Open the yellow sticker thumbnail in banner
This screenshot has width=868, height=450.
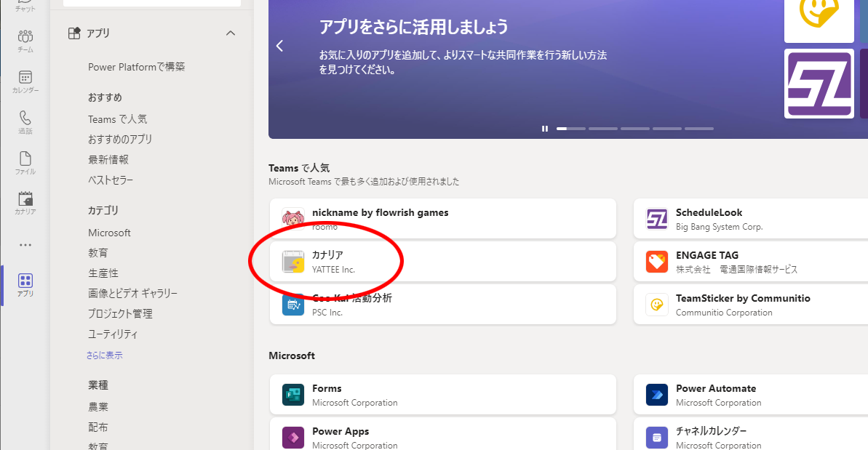(x=819, y=20)
